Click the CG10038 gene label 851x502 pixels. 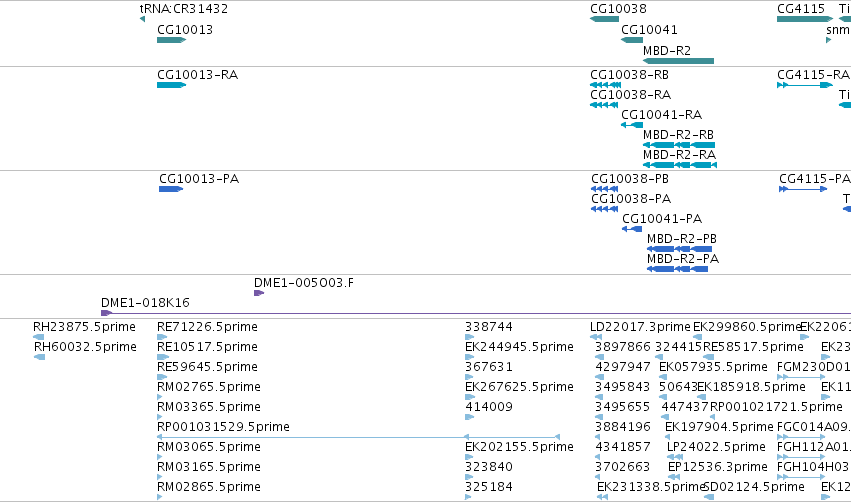click(618, 9)
